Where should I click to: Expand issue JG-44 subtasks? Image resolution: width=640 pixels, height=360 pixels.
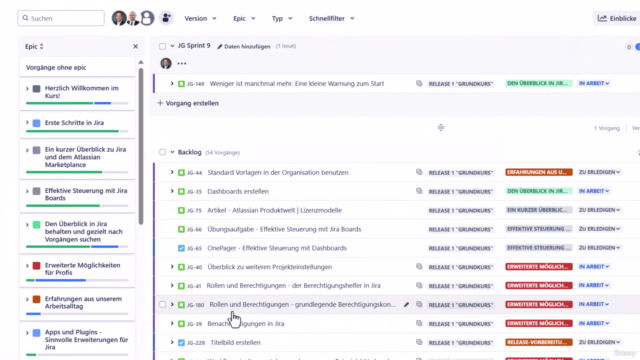click(172, 172)
